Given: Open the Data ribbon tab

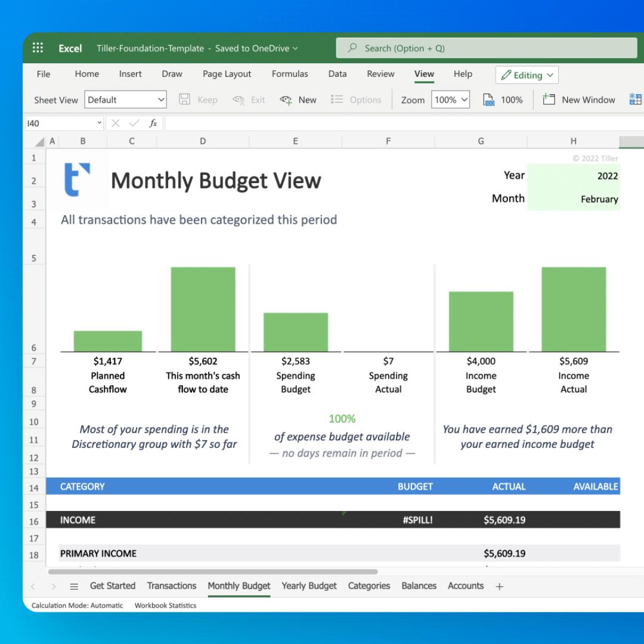Looking at the screenshot, I should 337,74.
